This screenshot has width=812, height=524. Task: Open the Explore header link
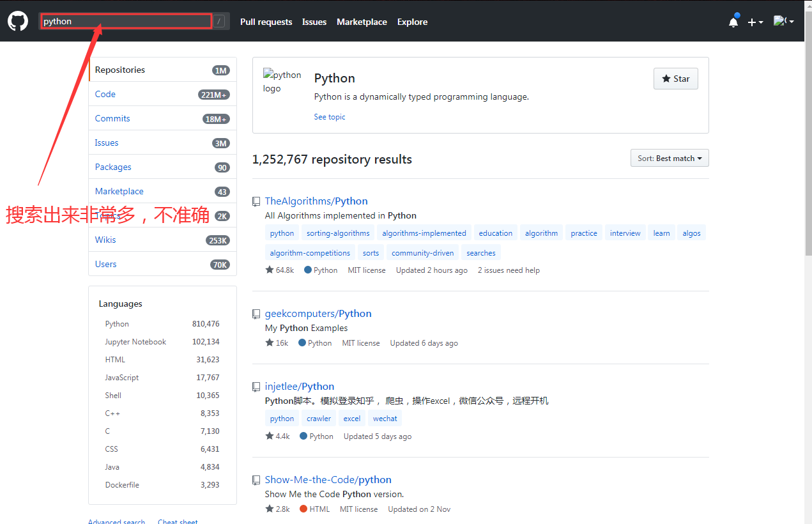413,22
